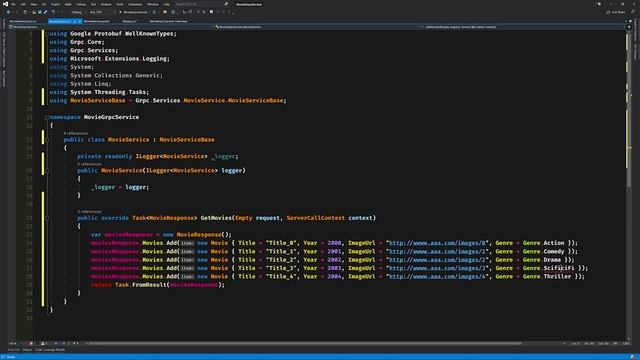Click the _logger field declaration
The width and height of the screenshot is (640, 360).
[x=158, y=156]
